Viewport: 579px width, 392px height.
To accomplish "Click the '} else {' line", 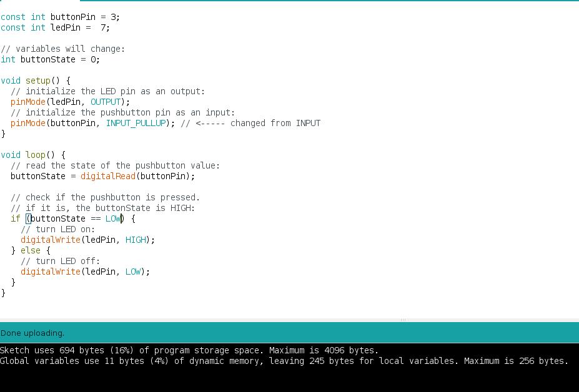I will [x=30, y=251].
